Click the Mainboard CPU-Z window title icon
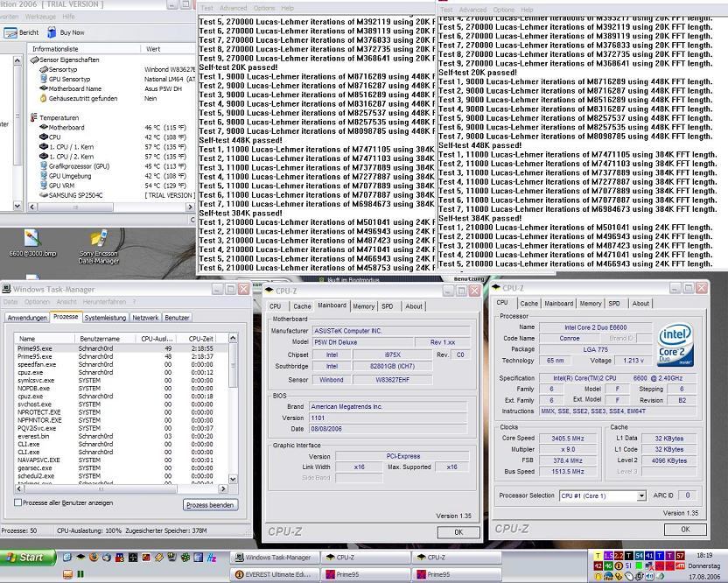Viewport: 728px width, 583px height. [269, 291]
